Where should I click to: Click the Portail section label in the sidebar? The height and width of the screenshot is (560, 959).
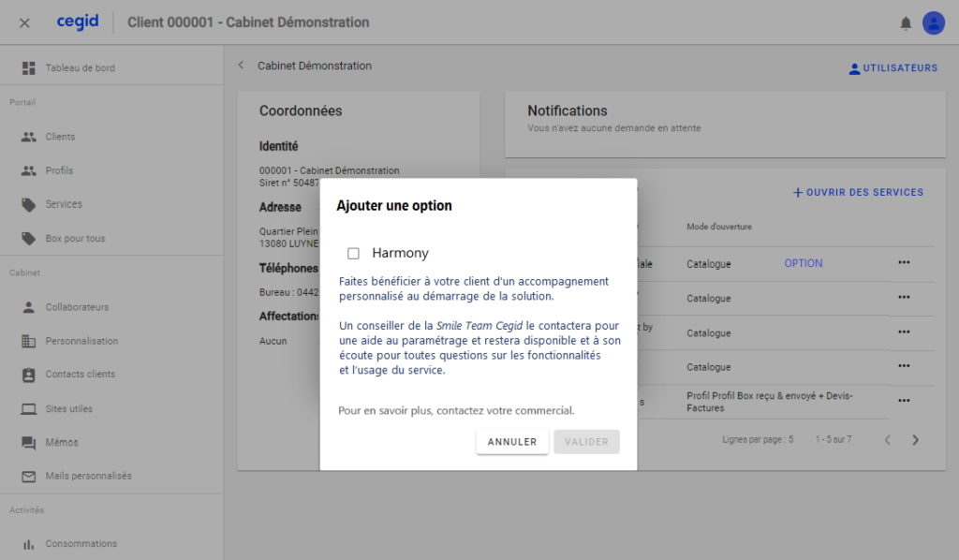pyautogui.click(x=22, y=102)
